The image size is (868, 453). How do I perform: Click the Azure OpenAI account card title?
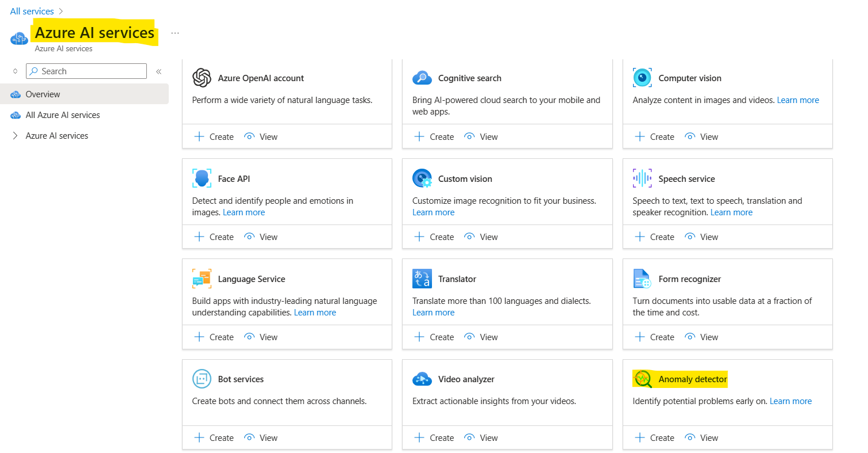[261, 78]
